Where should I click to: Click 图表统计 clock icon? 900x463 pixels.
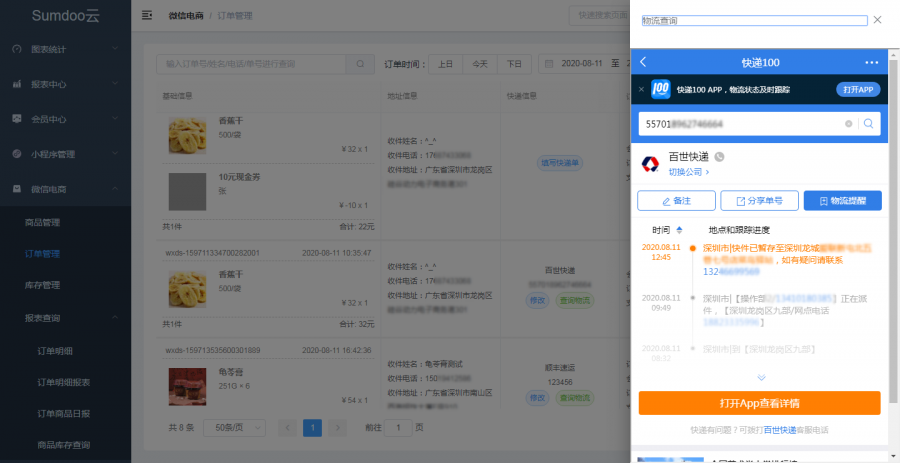[x=17, y=49]
